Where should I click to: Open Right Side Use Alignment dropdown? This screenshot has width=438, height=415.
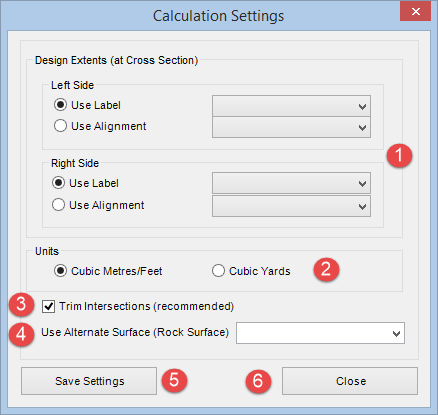[291, 206]
